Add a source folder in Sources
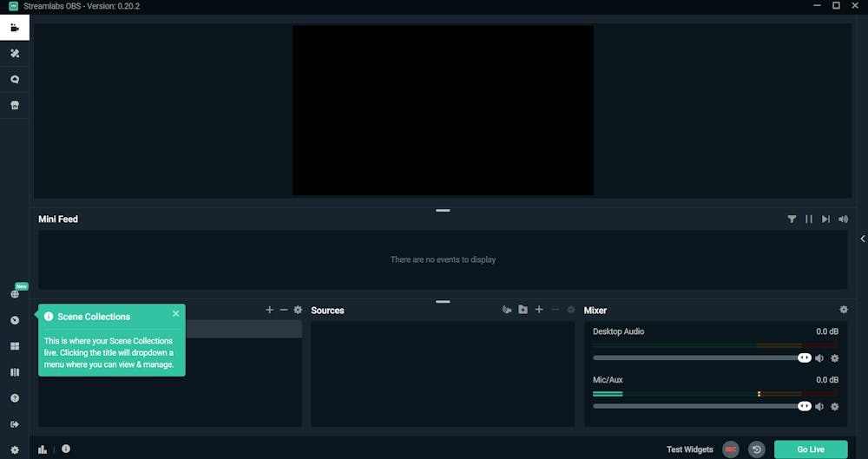The height and width of the screenshot is (459, 868). (523, 310)
